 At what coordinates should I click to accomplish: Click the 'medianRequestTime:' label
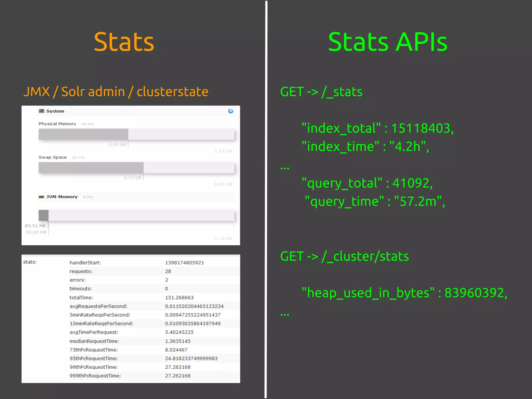(94, 341)
